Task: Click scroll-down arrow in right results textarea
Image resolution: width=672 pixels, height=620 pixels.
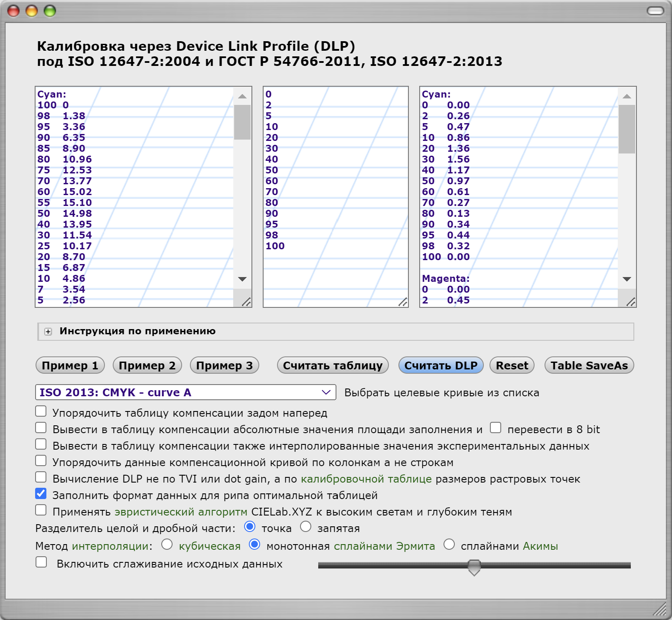Action: tap(627, 279)
